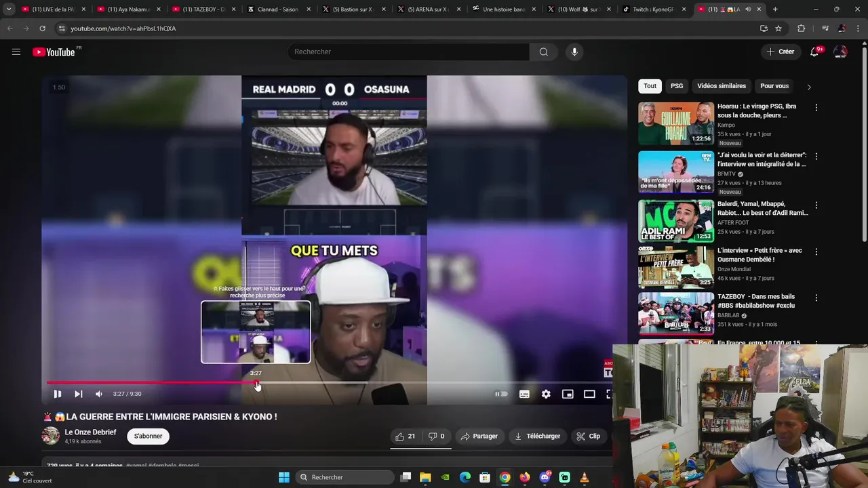Image resolution: width=868 pixels, height=488 pixels.
Task: Click the address bar URL
Action: point(123,28)
